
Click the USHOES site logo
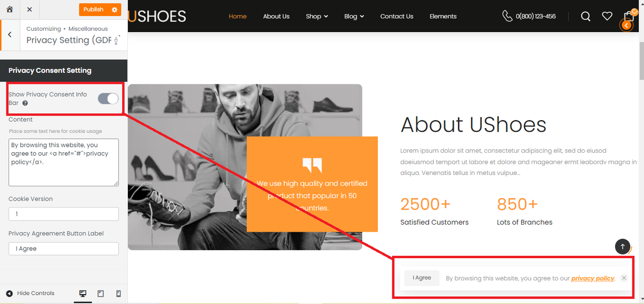157,16
